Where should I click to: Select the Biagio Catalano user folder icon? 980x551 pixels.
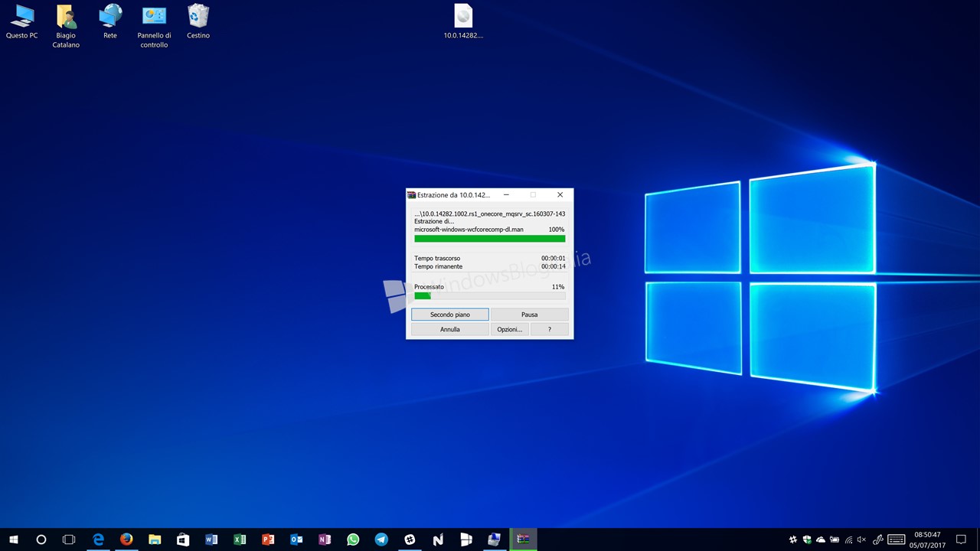(x=66, y=25)
